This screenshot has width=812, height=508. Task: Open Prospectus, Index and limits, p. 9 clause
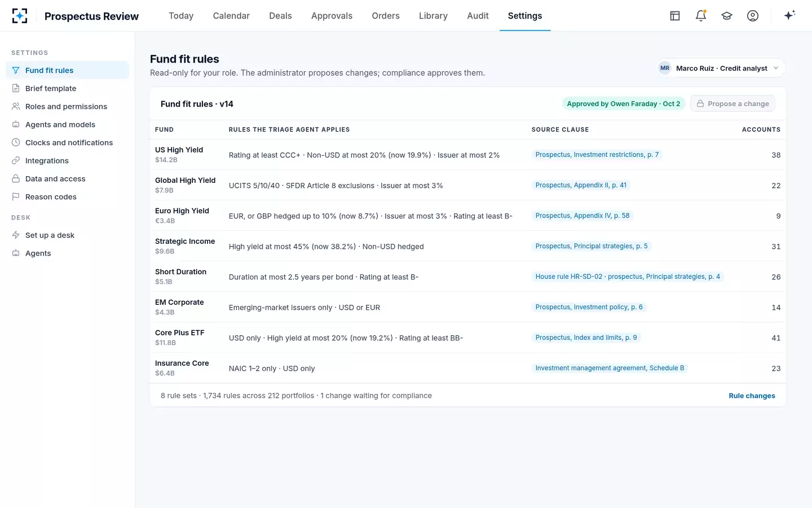586,338
